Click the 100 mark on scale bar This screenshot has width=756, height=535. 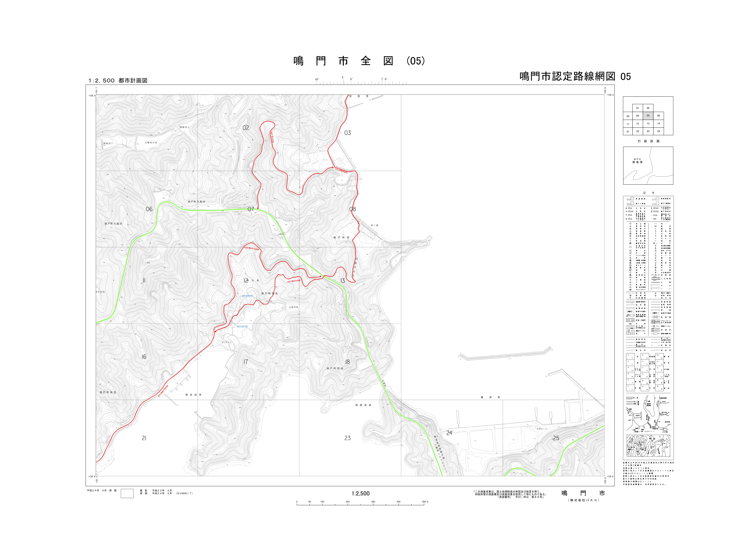tap(322, 502)
